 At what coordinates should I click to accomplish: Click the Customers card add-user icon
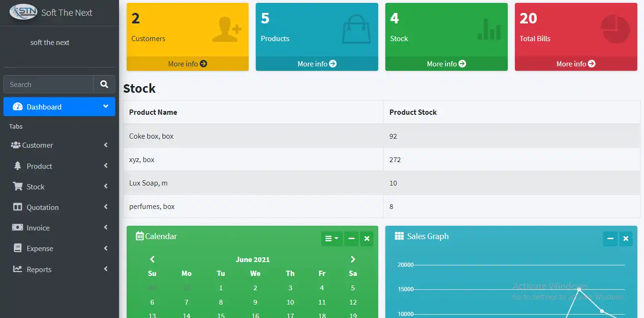(x=227, y=30)
